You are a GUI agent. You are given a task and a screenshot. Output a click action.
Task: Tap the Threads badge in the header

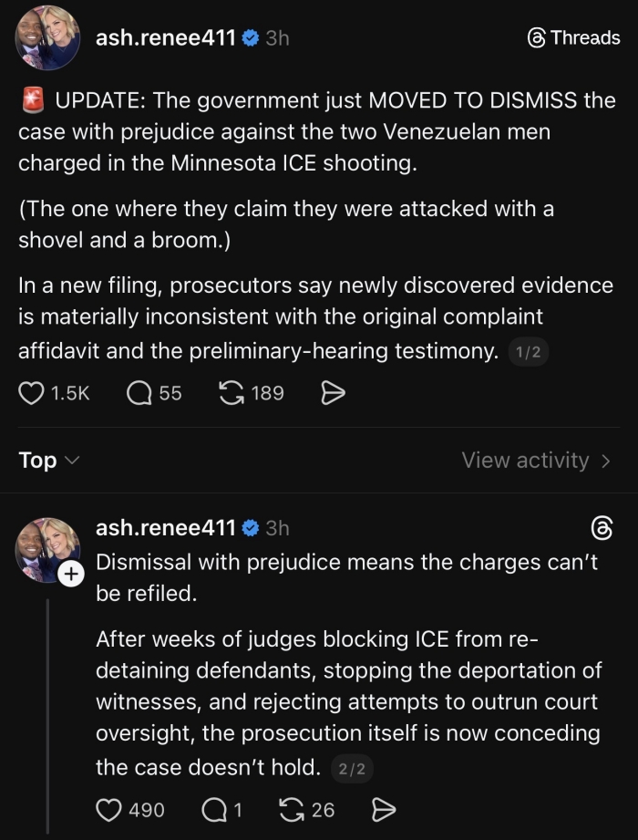click(x=574, y=38)
